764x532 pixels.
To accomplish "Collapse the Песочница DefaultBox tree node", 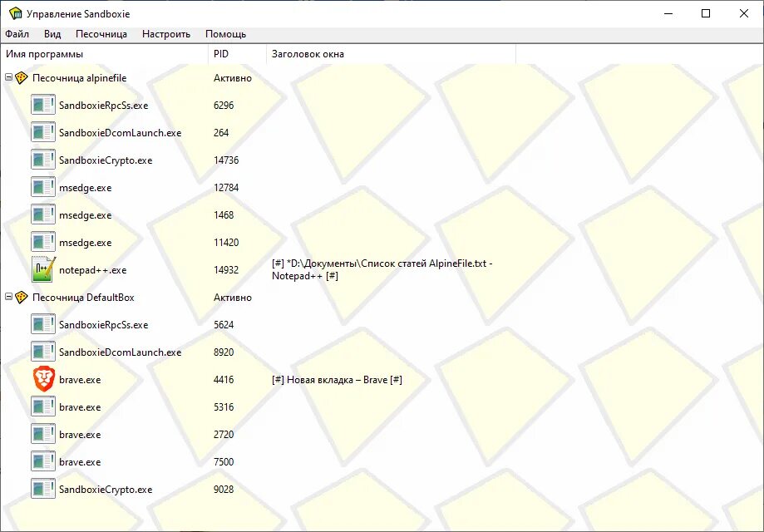I will (x=8, y=296).
